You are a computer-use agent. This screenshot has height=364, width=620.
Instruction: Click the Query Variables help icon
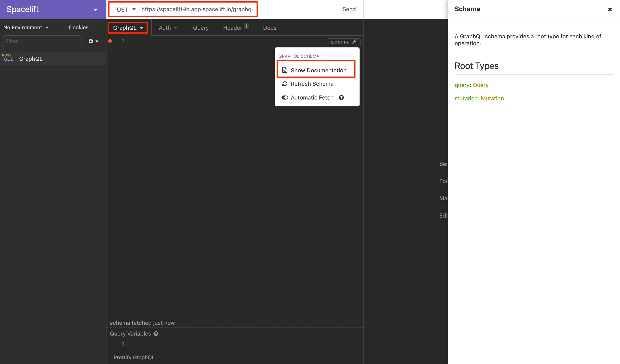coord(156,334)
